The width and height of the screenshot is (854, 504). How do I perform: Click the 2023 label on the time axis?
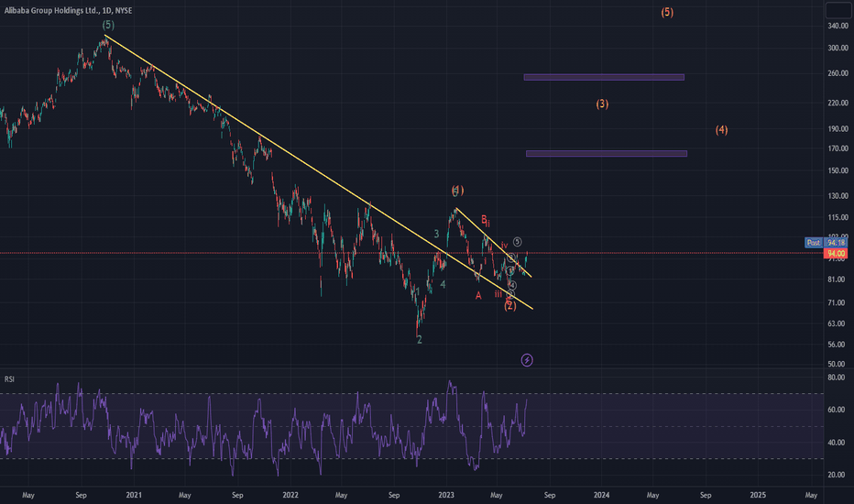click(x=446, y=495)
